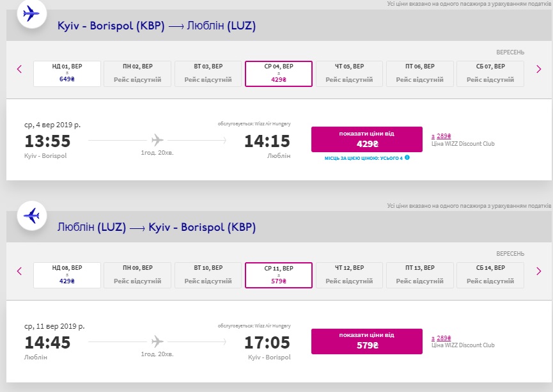Click the Kyiv - Borispol (KBP) to Люблін route heading
553x392 pixels.
[157, 26]
